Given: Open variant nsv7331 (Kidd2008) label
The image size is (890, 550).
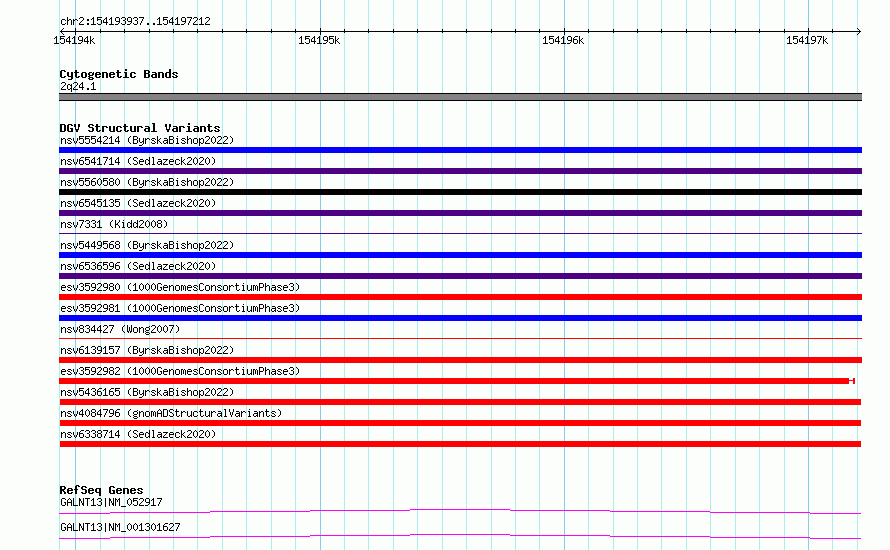Looking at the screenshot, I should click(114, 224).
